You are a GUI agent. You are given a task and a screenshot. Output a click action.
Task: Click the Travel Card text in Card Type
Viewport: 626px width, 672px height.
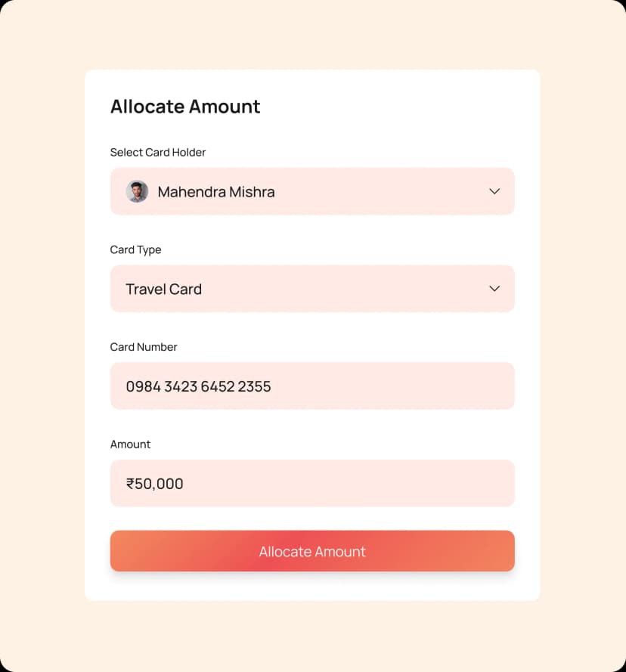163,289
